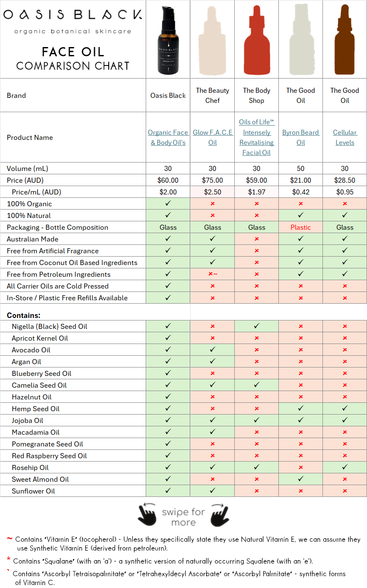
Task: Click the Byron Beard Oil tick for 100% Natural
Action: [301, 215]
